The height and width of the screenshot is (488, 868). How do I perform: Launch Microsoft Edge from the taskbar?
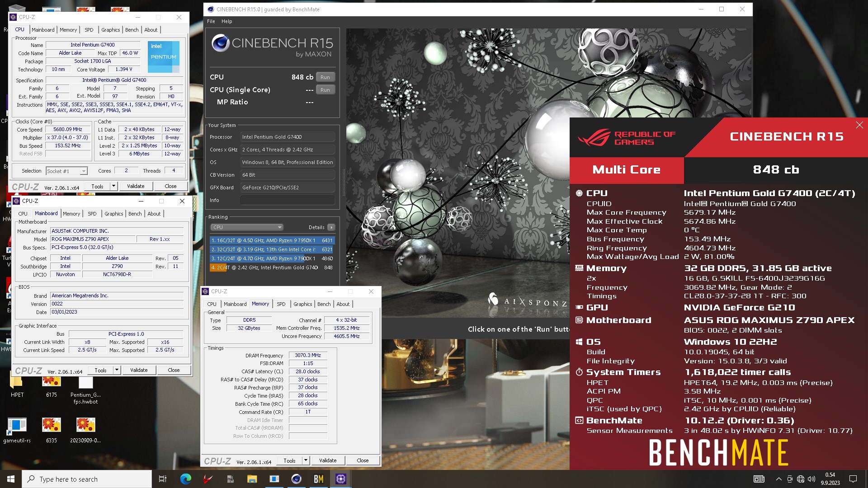(x=185, y=479)
